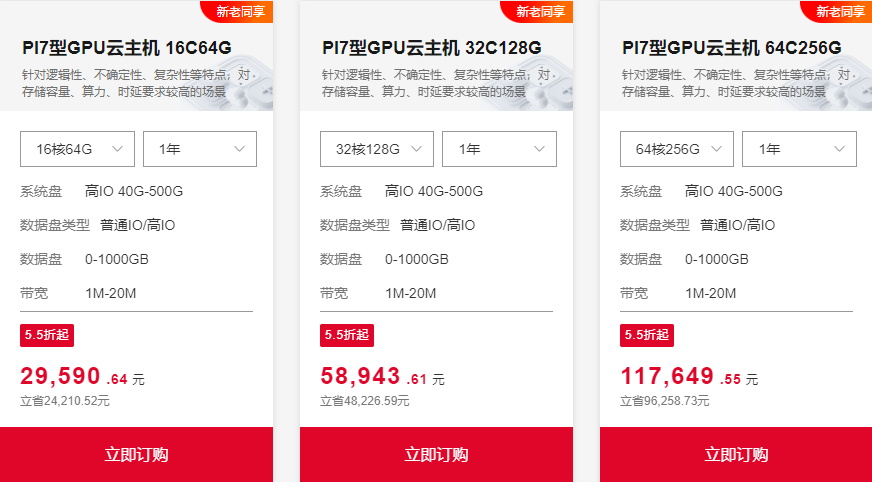Click 立即订购 for the 64C256G host

(x=736, y=455)
